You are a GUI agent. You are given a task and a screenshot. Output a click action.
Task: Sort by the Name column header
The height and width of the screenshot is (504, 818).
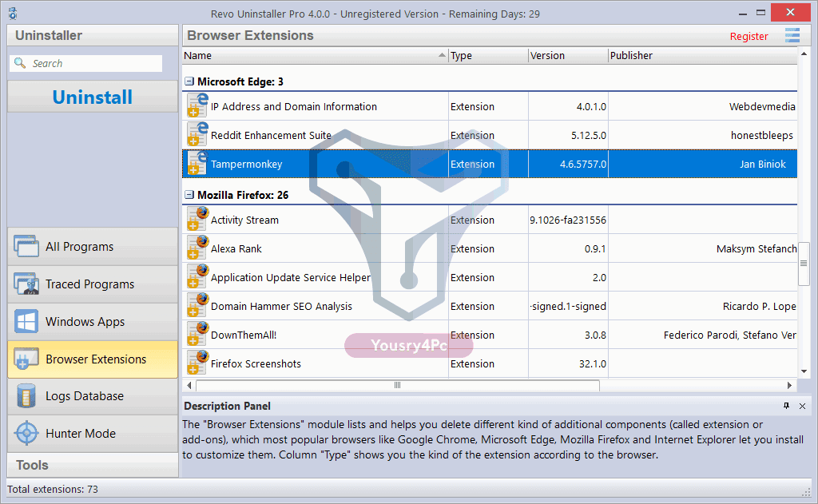coord(315,55)
